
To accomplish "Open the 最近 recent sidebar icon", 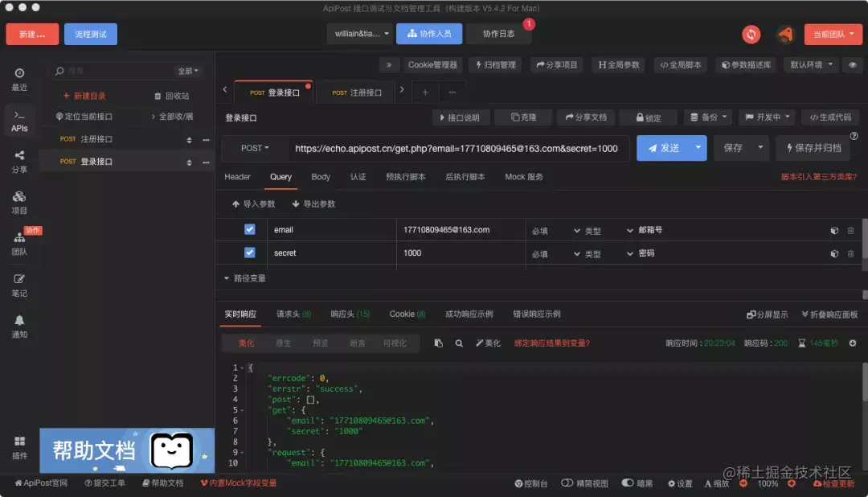I will (x=19, y=80).
